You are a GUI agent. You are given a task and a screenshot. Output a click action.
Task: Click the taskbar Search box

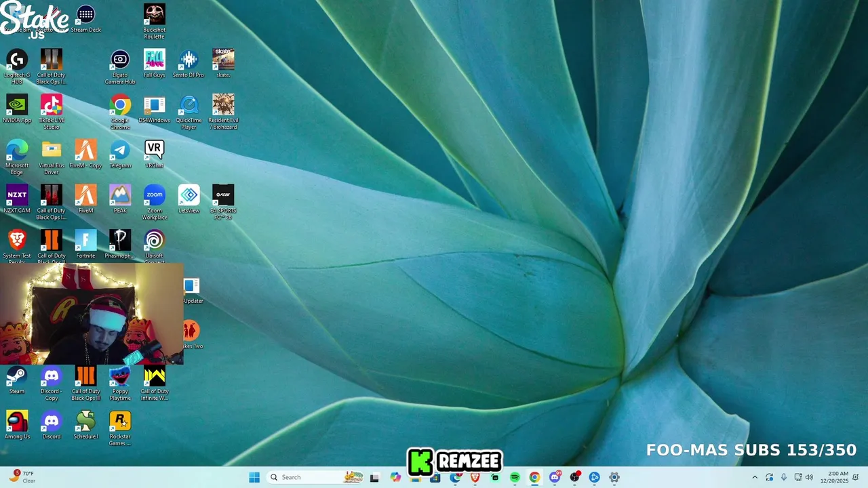point(315,477)
